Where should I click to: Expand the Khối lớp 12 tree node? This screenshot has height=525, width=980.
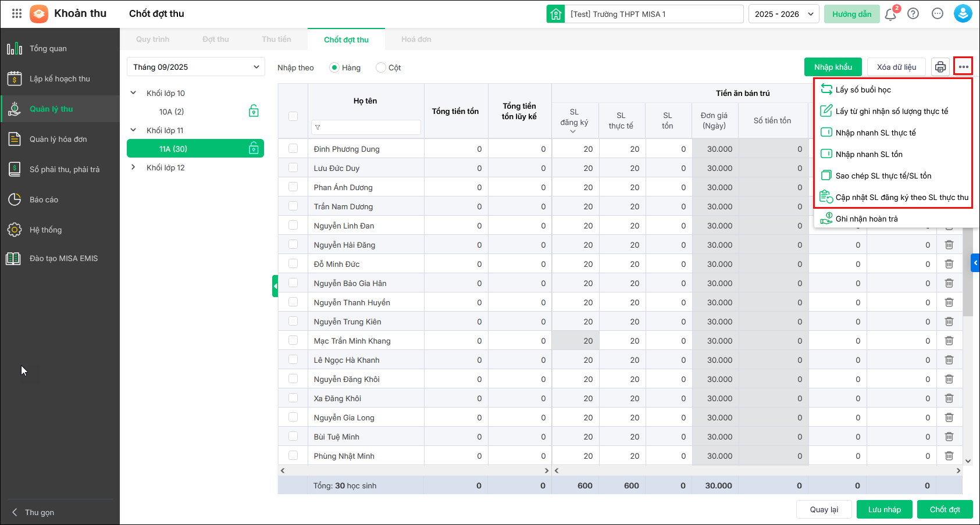(133, 167)
